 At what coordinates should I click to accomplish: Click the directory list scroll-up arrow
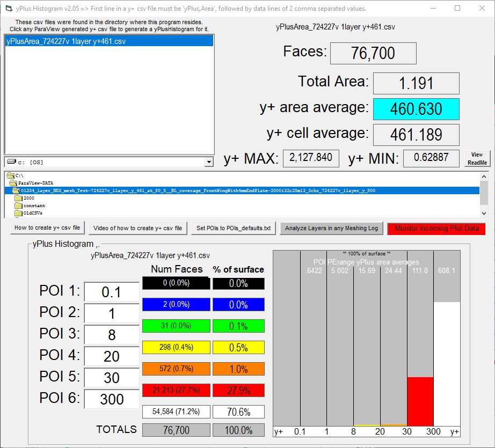[485, 177]
